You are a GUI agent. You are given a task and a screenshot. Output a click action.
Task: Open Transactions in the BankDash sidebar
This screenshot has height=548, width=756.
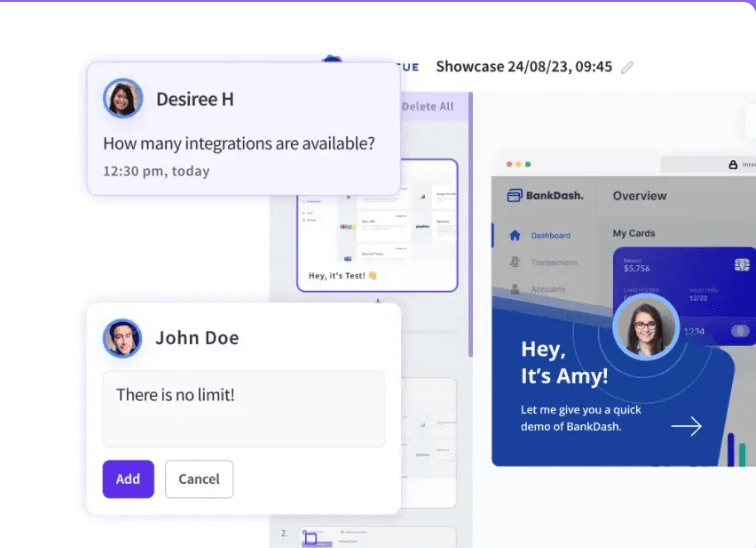(554, 262)
